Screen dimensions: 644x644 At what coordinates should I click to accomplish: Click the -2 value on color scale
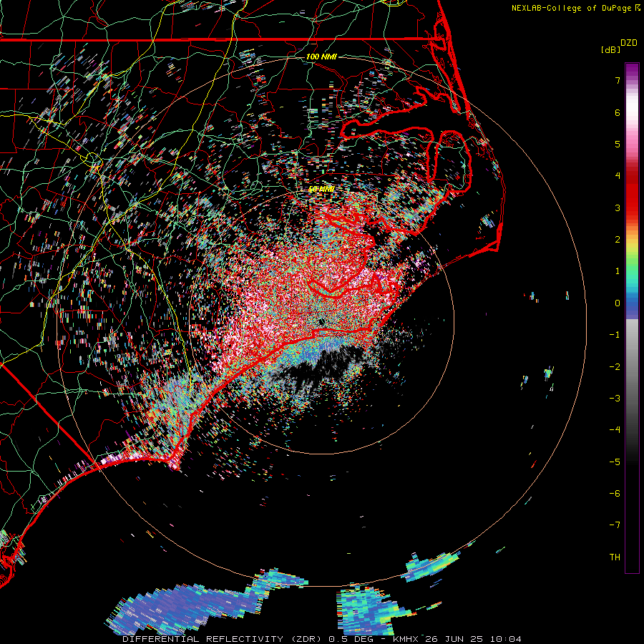615,367
